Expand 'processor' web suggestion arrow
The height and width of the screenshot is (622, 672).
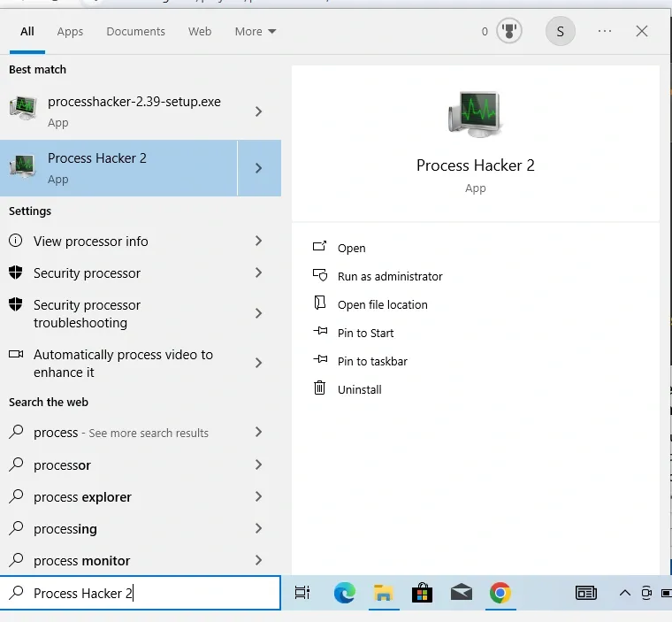coord(258,465)
